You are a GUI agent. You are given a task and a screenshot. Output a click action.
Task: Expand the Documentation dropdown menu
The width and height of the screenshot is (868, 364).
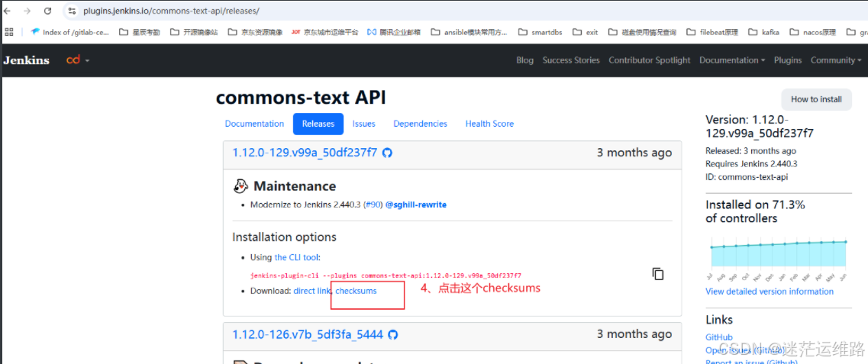coord(732,60)
